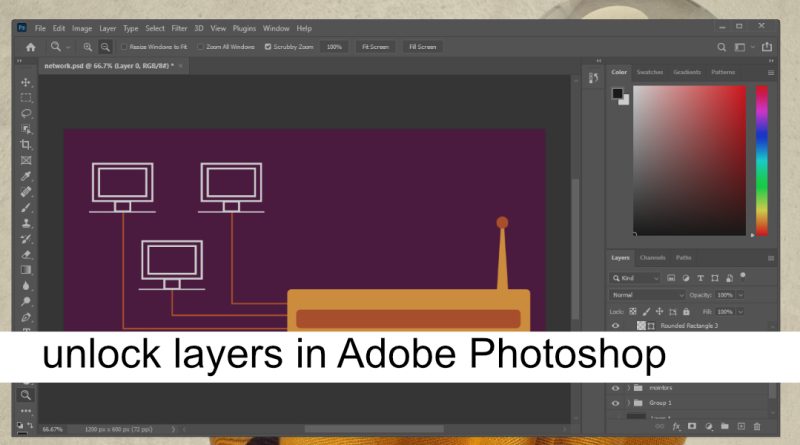
Task: Open the Normal blend mode dropdown
Action: coord(647,295)
